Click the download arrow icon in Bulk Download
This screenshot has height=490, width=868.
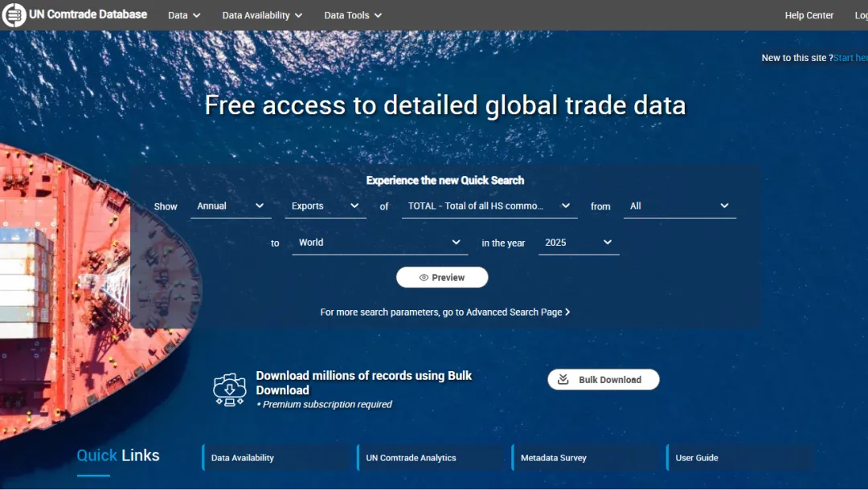563,379
